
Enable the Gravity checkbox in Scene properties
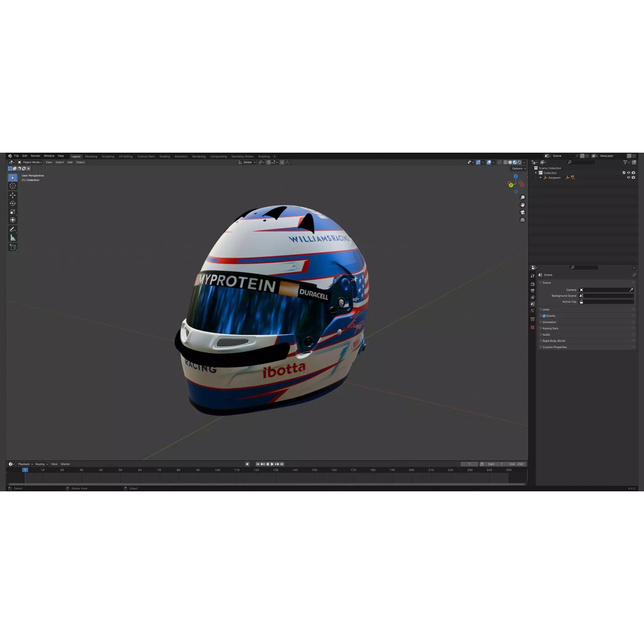(x=544, y=316)
